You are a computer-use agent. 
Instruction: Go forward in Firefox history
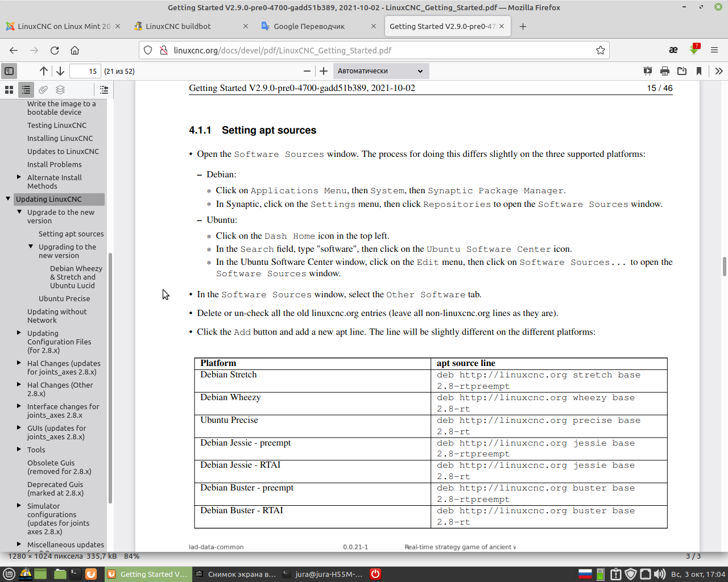(34, 50)
